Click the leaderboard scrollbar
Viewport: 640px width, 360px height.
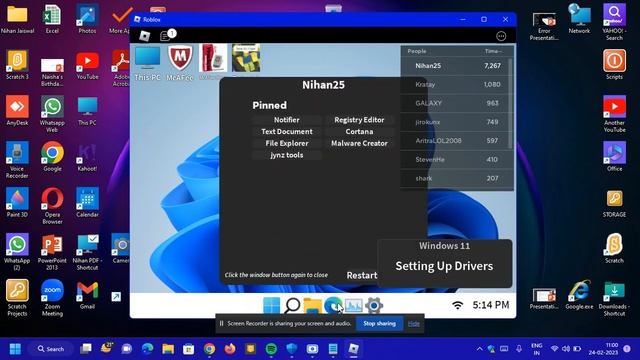510,103
